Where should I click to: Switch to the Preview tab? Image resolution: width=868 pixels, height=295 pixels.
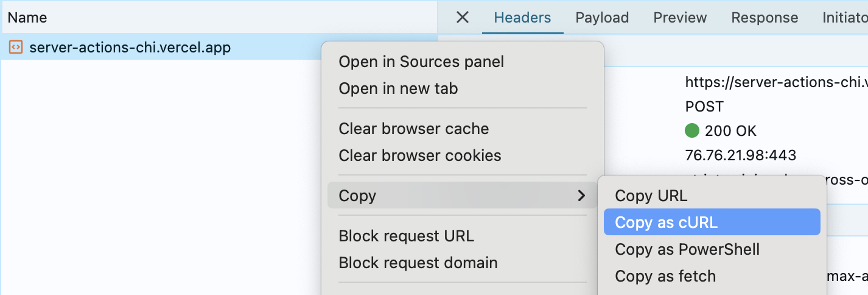680,18
